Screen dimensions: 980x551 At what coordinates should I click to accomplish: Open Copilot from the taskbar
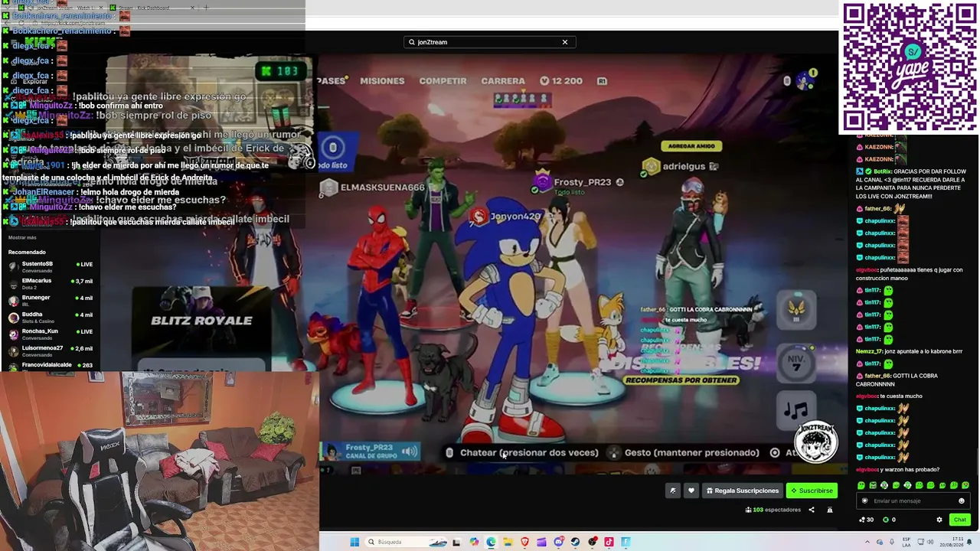pos(474,542)
